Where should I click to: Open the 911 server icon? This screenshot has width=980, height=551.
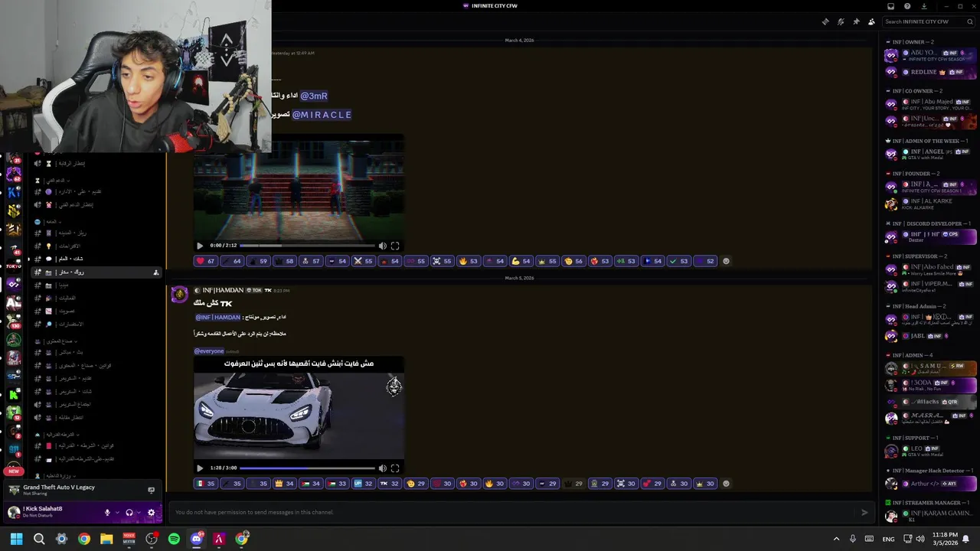(14, 450)
